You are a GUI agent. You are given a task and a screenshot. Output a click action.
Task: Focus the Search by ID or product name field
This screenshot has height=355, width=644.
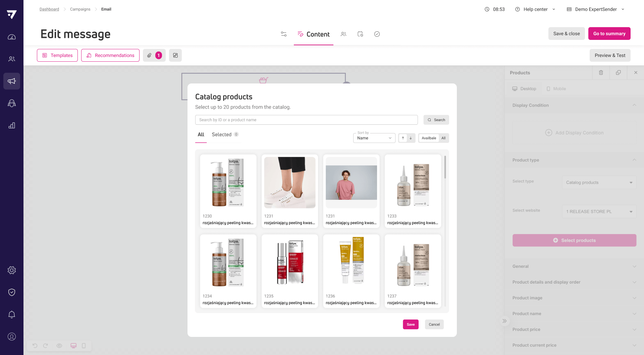click(x=307, y=120)
